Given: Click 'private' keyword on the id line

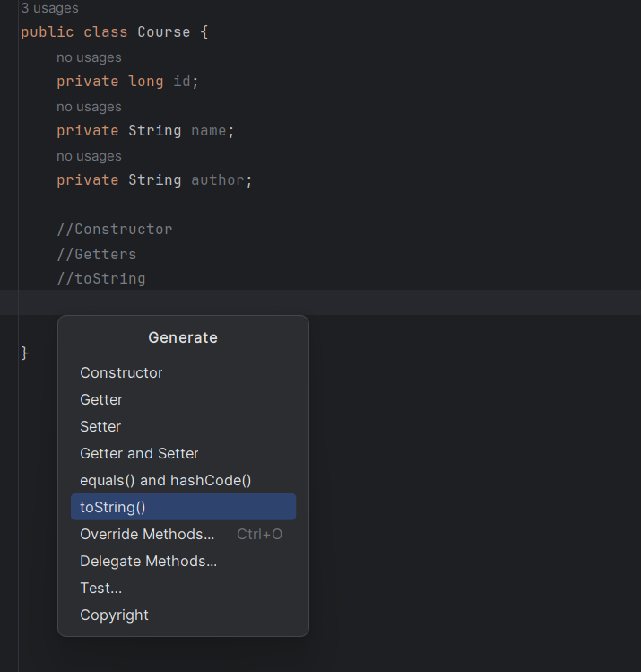Looking at the screenshot, I should click(88, 81).
